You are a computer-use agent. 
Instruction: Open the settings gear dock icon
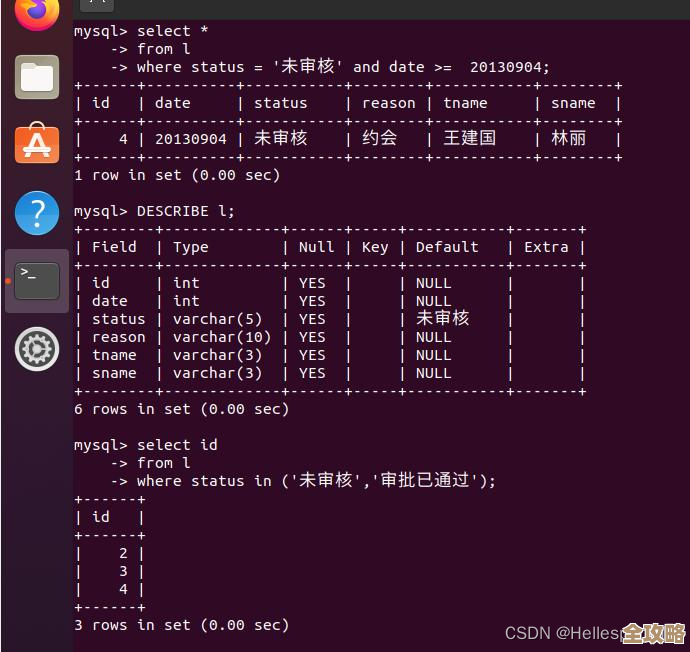click(37, 349)
